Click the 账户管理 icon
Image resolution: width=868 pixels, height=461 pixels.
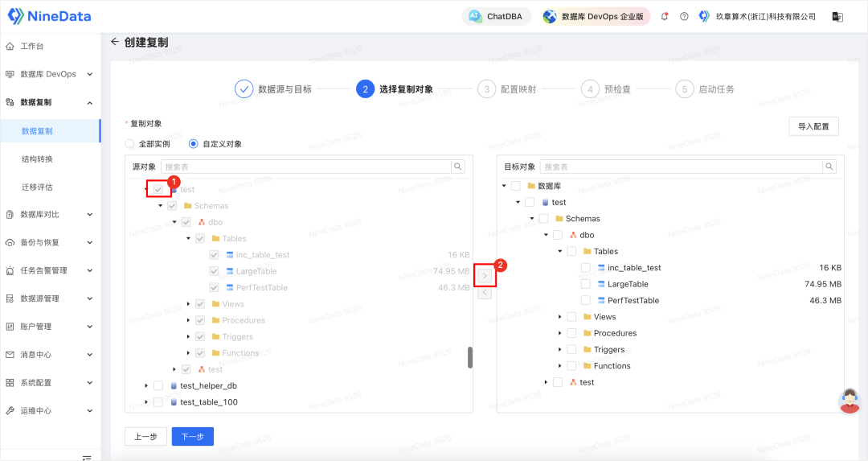(x=10, y=327)
